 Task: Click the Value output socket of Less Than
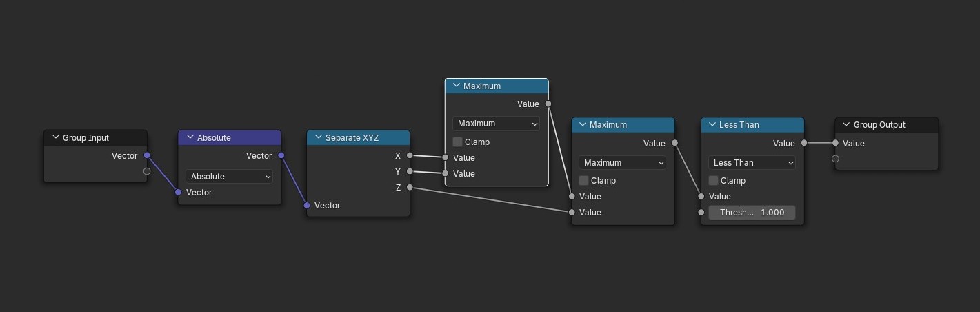(804, 143)
